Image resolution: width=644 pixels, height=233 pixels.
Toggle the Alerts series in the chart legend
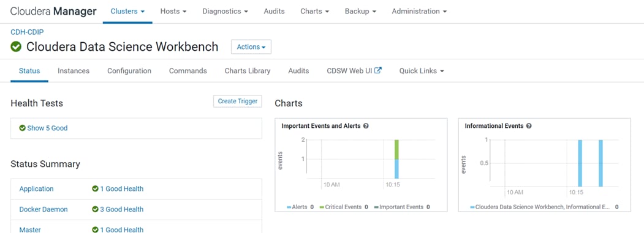click(297, 207)
